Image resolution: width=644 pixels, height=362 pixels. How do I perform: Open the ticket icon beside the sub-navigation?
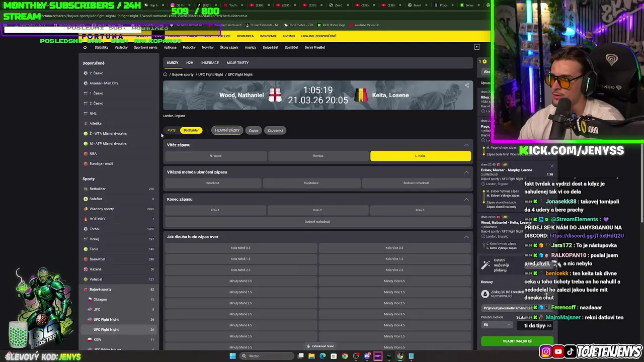pyautogui.click(x=477, y=47)
